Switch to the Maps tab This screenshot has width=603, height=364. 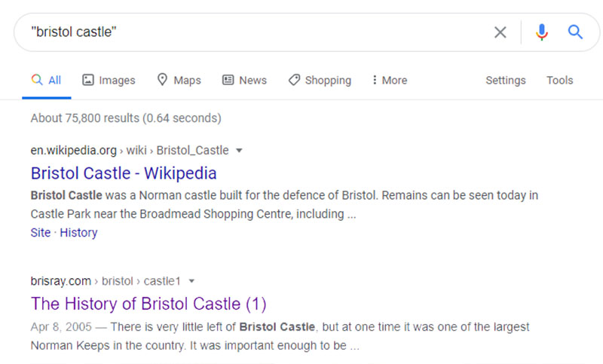tap(179, 81)
